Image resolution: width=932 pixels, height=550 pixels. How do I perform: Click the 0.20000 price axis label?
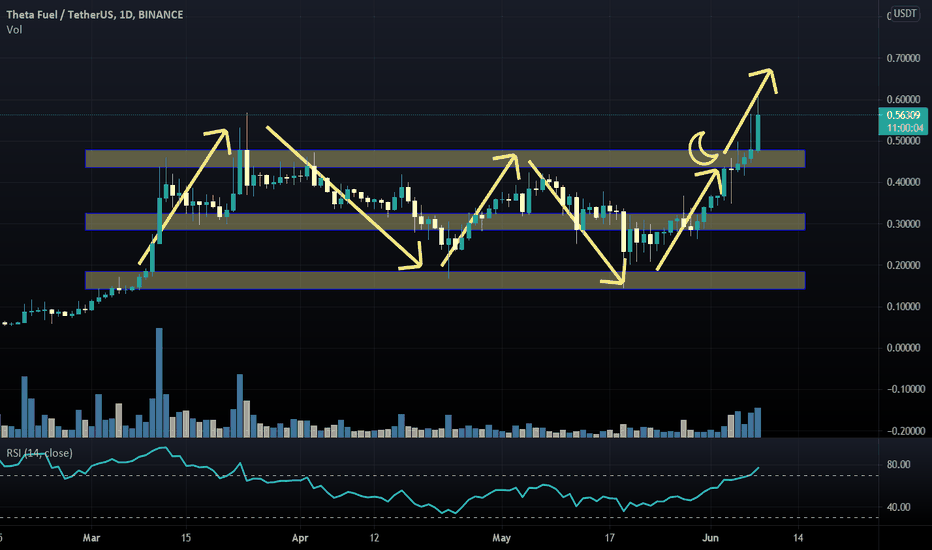tap(903, 265)
